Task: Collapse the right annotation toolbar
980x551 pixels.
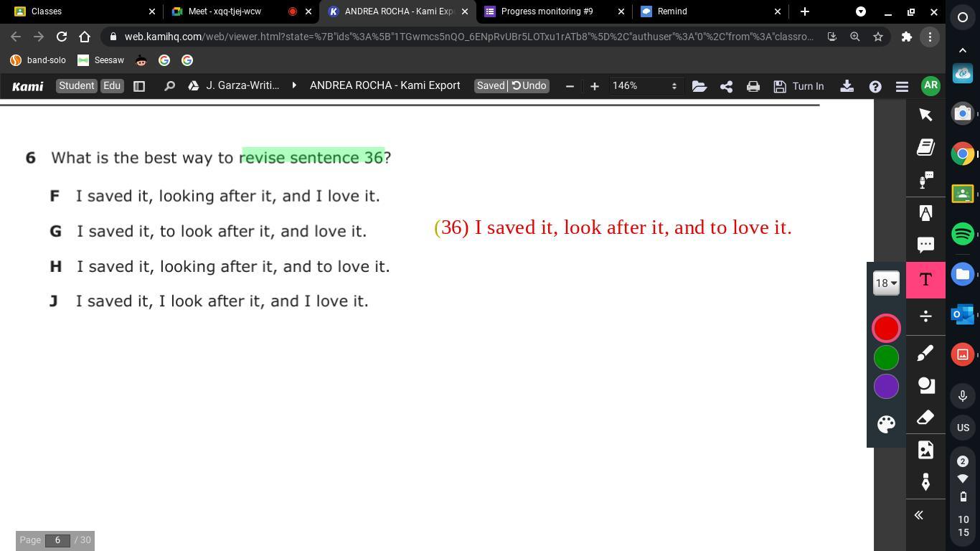Action: coord(918,515)
